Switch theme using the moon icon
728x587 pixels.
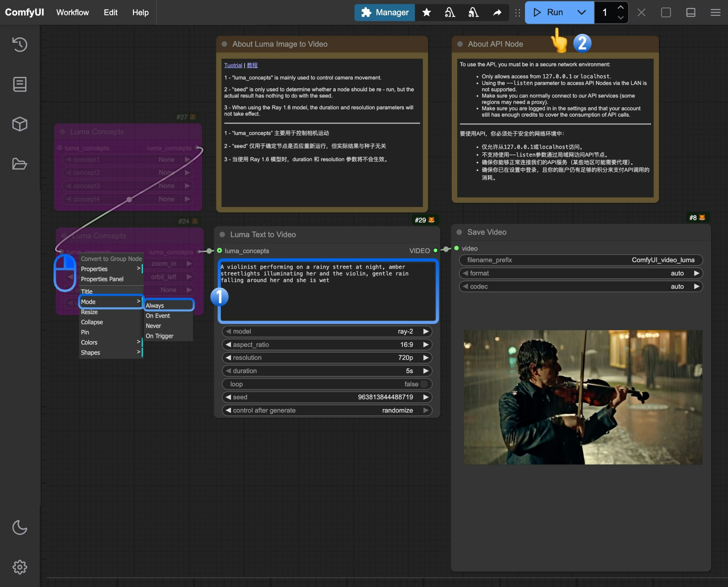19,528
